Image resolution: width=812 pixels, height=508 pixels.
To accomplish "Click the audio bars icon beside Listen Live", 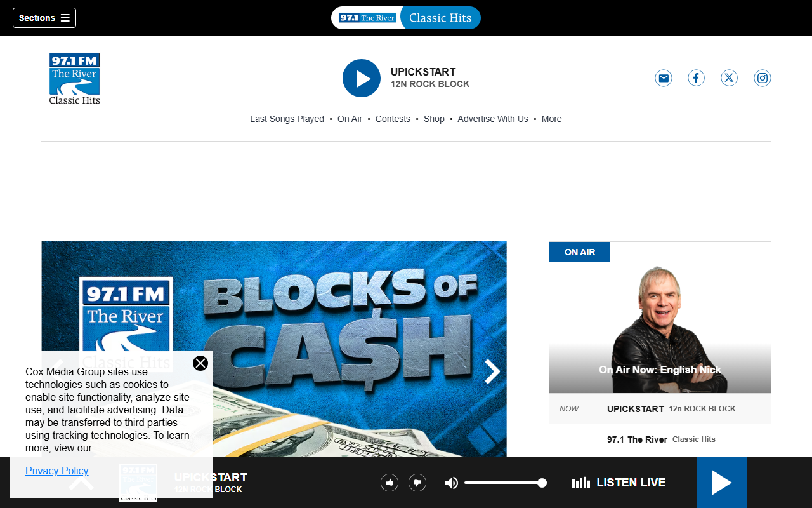I will pos(581,483).
